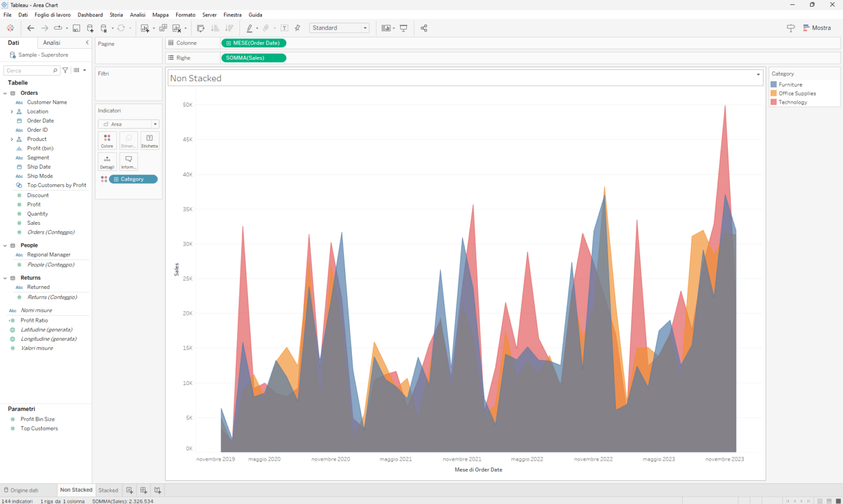Open the Standard fit dropdown
Viewport: 843px width, 504px height.
click(x=339, y=28)
